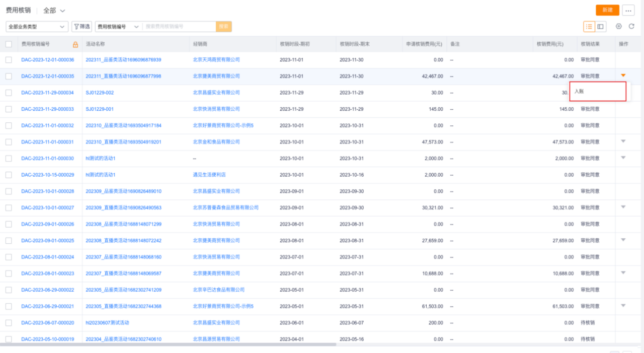Open activity 202309_品鉴类活动1690826489010

coord(123,191)
